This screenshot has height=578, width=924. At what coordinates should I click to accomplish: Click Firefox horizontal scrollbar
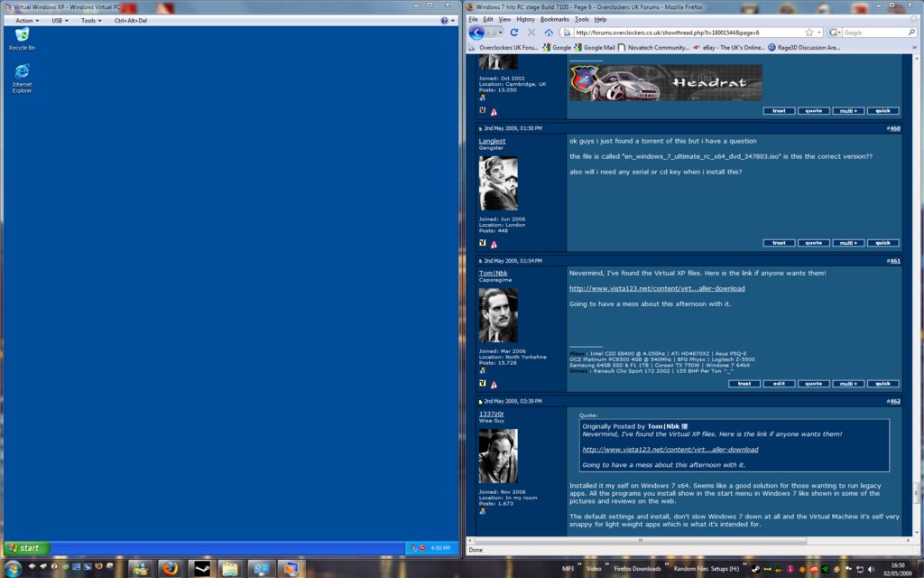(x=640, y=540)
